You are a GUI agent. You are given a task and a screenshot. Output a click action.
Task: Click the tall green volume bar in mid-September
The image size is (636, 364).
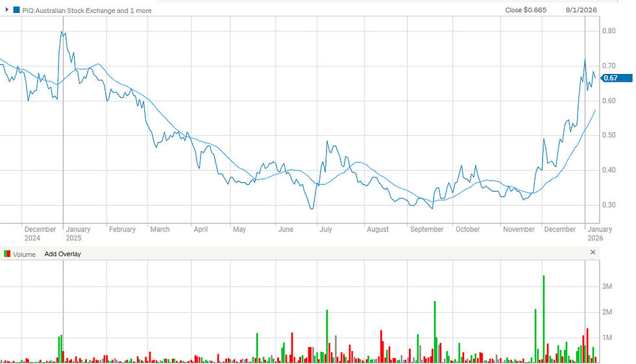pos(435,332)
